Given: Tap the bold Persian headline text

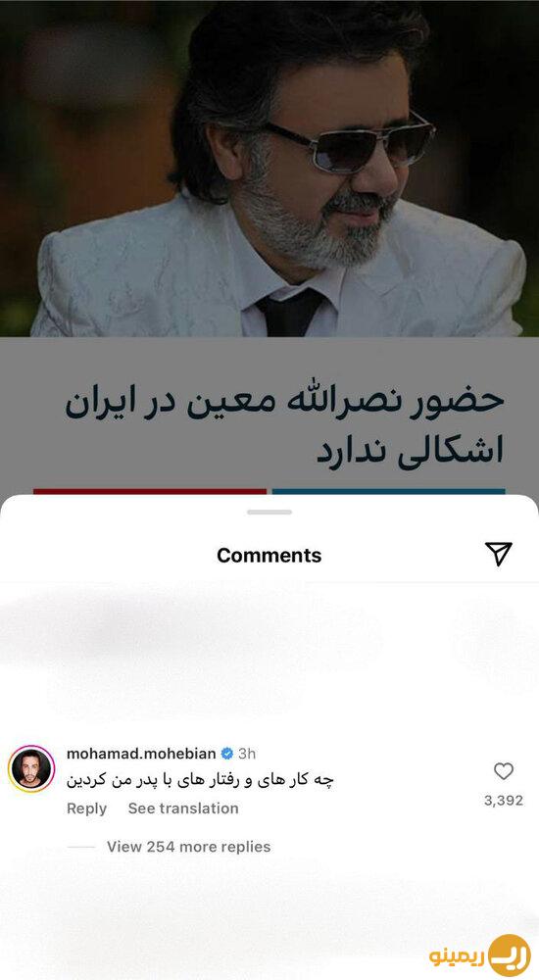Looking at the screenshot, I should (284, 426).
